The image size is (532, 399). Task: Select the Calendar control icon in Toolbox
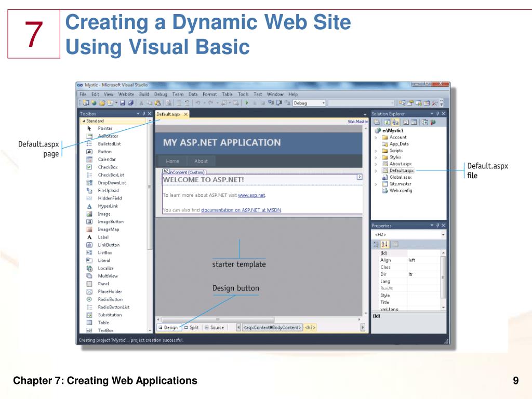89,159
